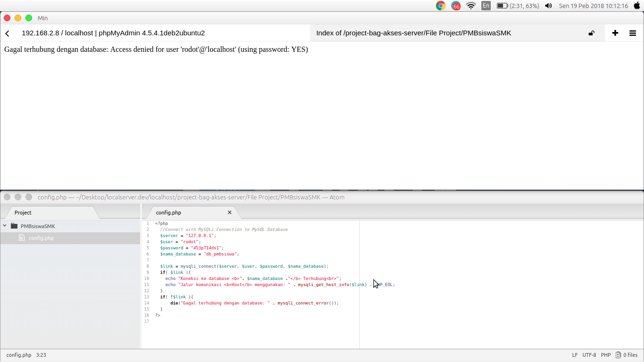The height and width of the screenshot is (362, 644).
Task: Change the PHP grammar in the status bar
Action: coord(606,355)
